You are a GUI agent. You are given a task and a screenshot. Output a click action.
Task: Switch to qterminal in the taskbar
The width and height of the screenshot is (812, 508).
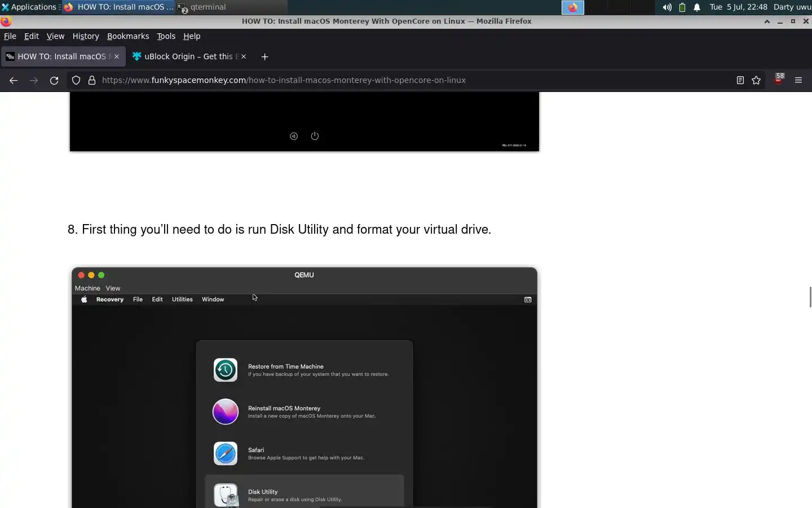(x=231, y=7)
